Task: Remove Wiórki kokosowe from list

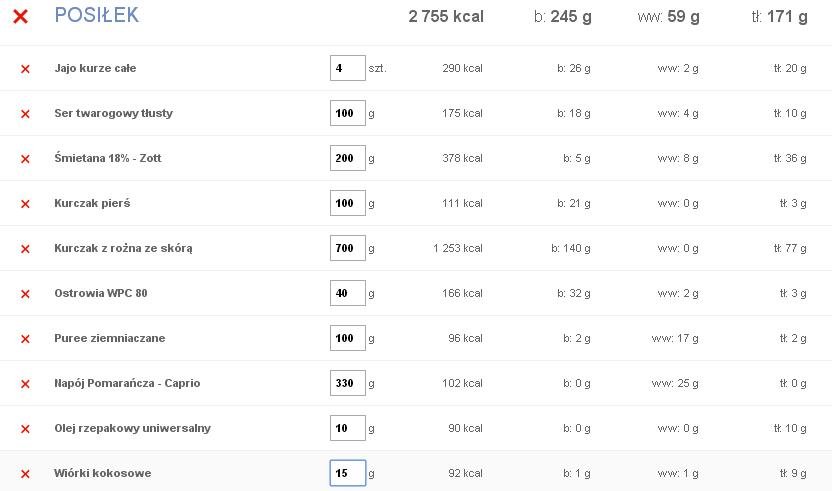Action: click(25, 474)
